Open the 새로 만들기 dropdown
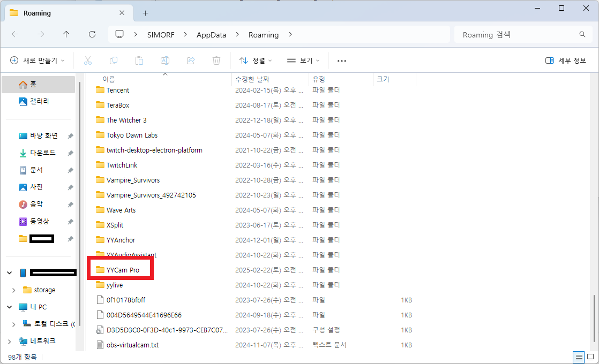This screenshot has height=364, width=599. [38, 60]
